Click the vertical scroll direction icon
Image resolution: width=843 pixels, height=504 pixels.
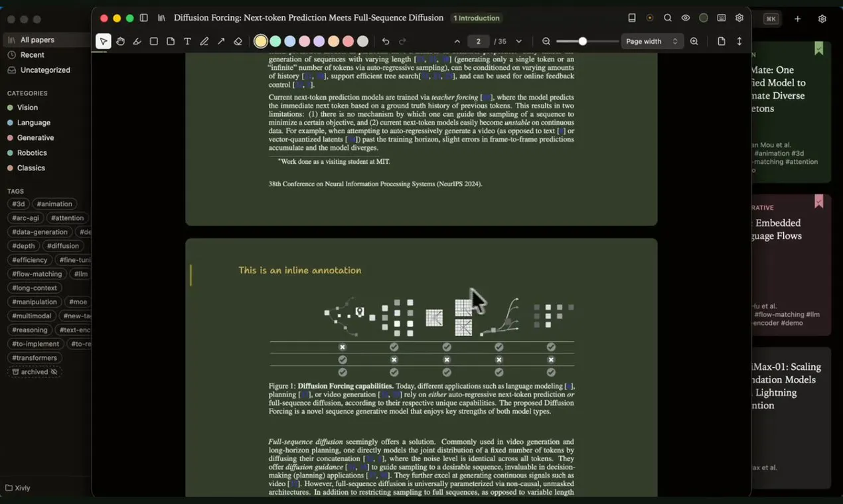tap(739, 41)
